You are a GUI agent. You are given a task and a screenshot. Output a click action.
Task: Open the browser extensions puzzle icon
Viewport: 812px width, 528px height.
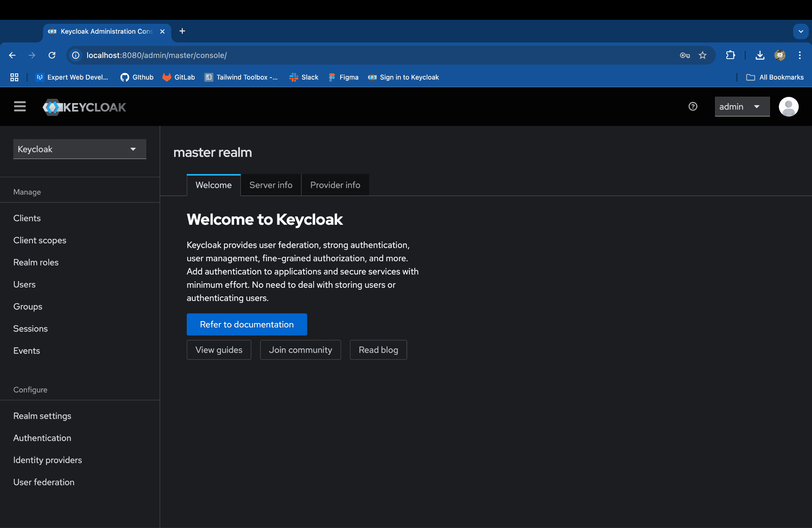pyautogui.click(x=730, y=55)
